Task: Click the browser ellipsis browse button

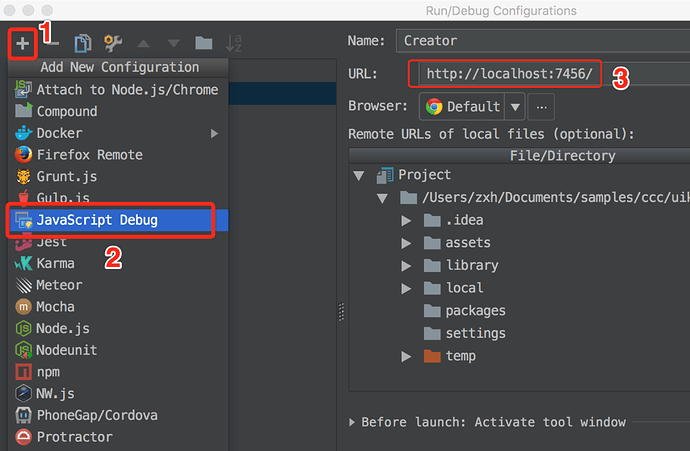Action: coord(542,106)
